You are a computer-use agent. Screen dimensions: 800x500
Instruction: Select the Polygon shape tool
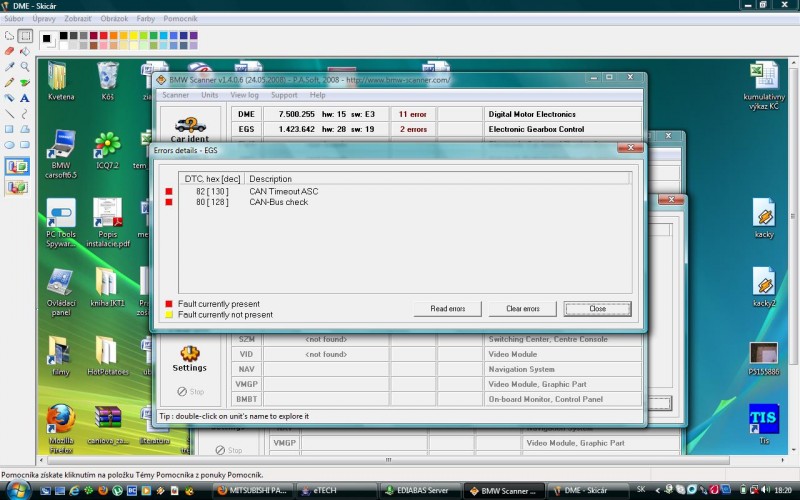(24, 129)
